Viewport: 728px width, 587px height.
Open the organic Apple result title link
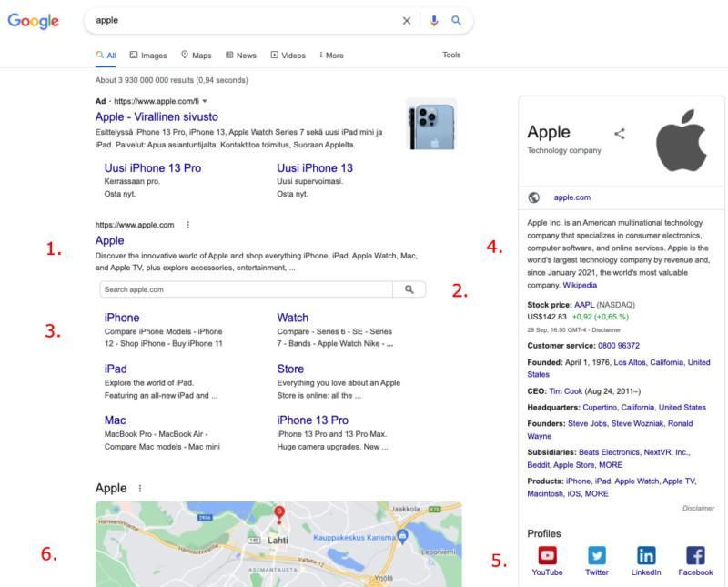(x=109, y=240)
